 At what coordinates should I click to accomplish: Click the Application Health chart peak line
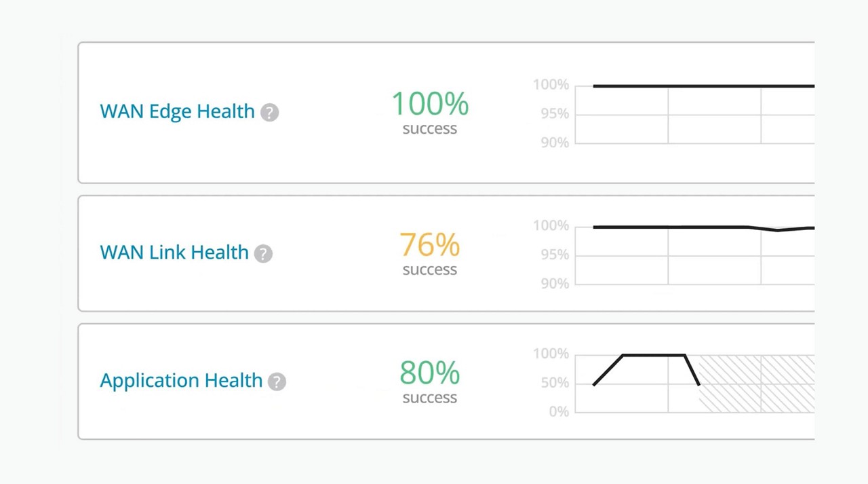click(654, 355)
